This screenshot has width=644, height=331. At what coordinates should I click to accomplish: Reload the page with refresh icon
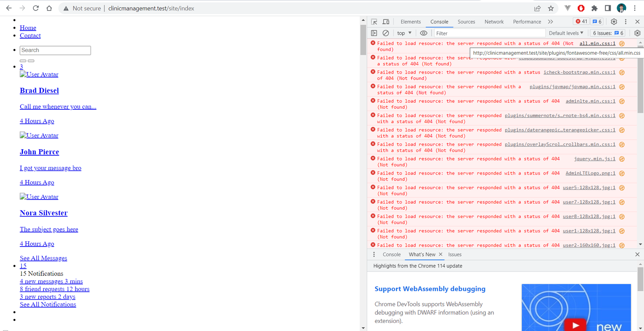point(36,8)
